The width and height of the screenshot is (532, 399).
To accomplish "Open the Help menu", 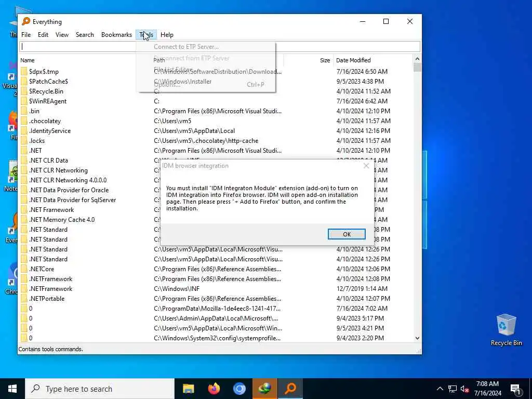I will tap(167, 35).
